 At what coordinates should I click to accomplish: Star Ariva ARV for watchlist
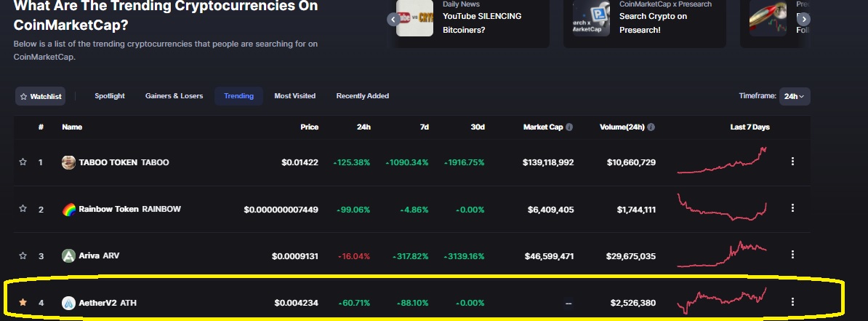pyautogui.click(x=23, y=255)
